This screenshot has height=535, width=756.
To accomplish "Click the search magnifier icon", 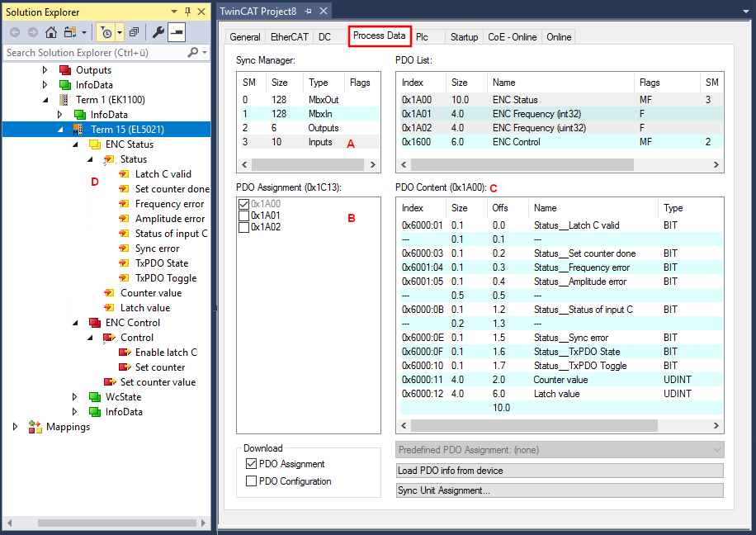I will pos(193,52).
